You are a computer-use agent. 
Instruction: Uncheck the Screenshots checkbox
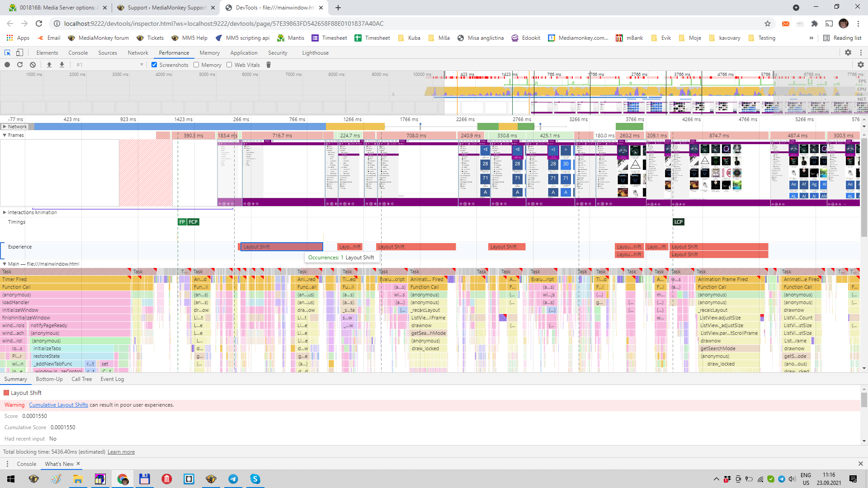coord(154,65)
